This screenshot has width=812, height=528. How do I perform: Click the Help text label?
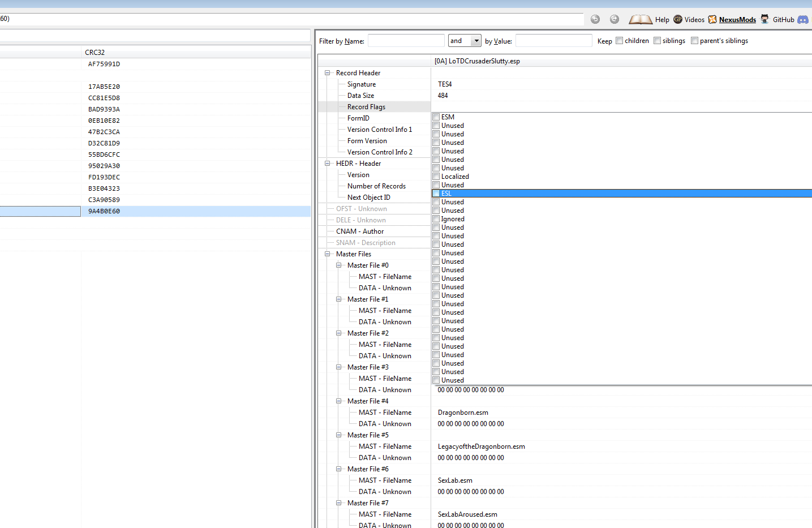[662, 20]
